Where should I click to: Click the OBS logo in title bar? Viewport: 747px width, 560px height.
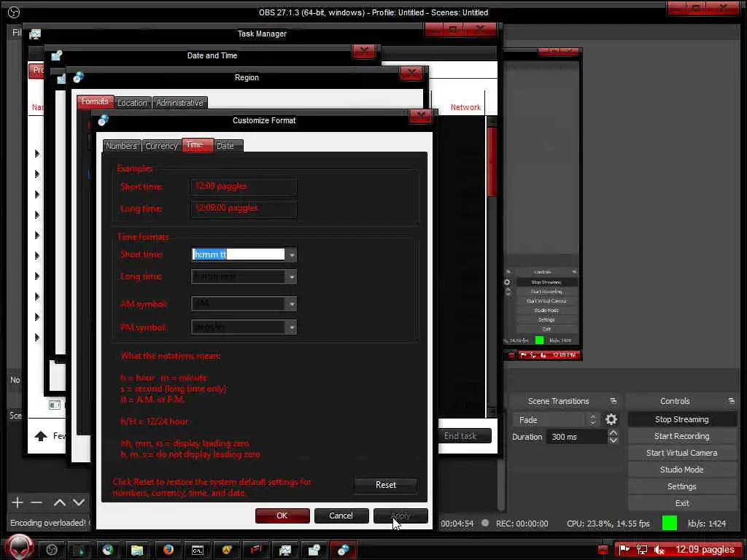click(14, 12)
